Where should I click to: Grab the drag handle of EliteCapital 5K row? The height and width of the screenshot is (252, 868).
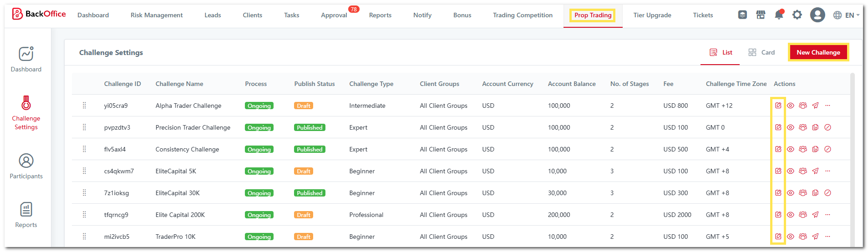[84, 171]
